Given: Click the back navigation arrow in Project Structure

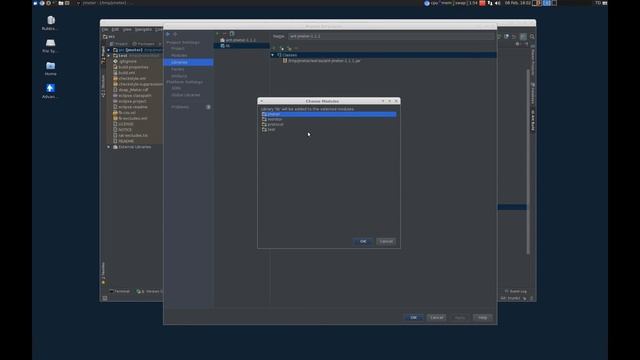Looking at the screenshot, I should 168,34.
